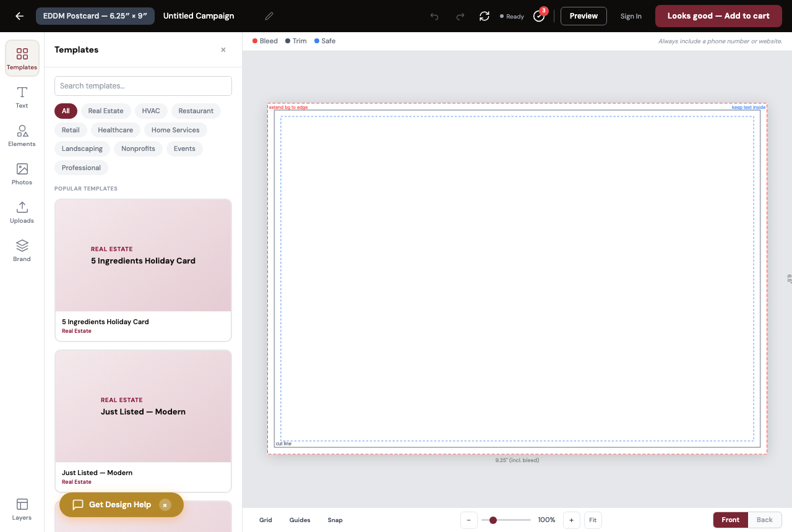Click the EDDM Postcard size badge
This screenshot has height=532, width=792.
point(95,16)
